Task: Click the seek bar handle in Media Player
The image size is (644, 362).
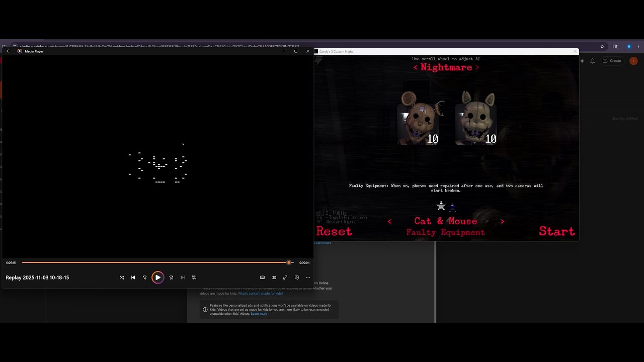Action: 289,262
